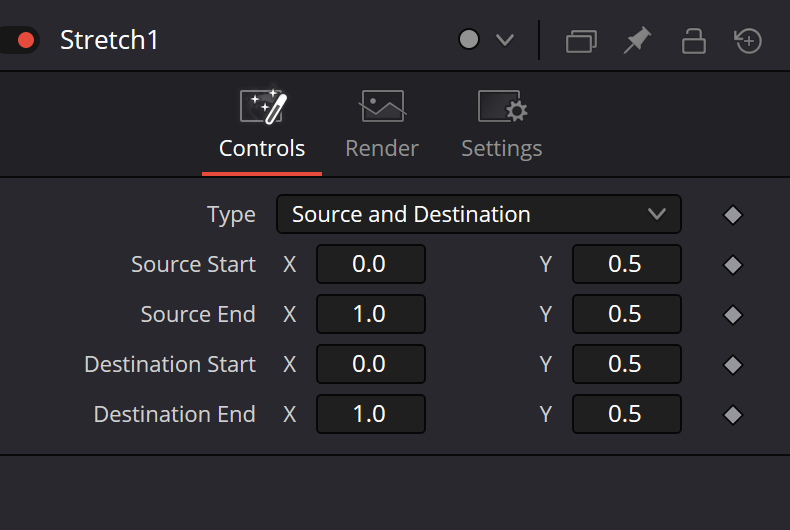The width and height of the screenshot is (790, 530).
Task: Lock the Stretch1 node controls
Action: (x=693, y=41)
